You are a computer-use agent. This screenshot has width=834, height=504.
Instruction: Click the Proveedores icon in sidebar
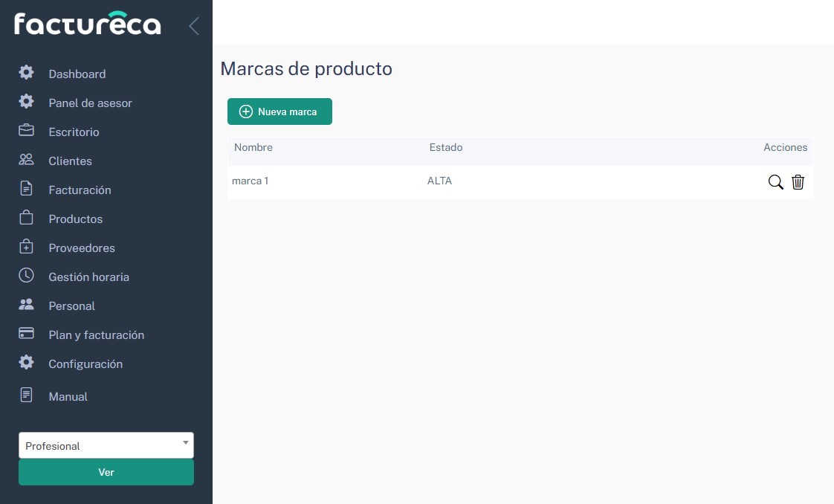click(26, 247)
